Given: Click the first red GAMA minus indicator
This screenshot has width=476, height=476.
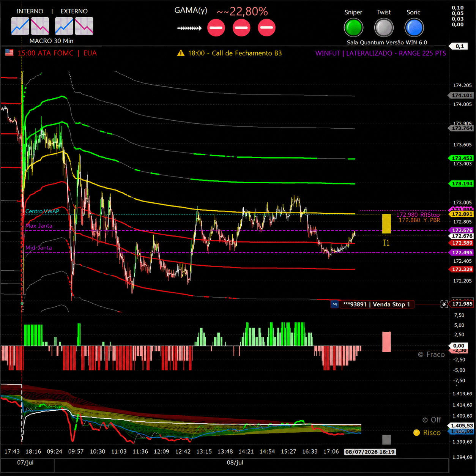Looking at the screenshot, I should 216,28.
